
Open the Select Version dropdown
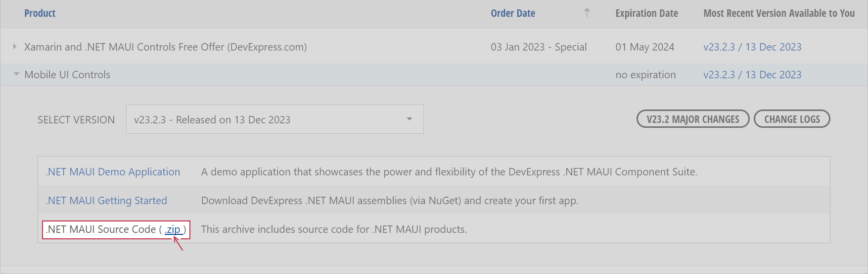pos(274,119)
